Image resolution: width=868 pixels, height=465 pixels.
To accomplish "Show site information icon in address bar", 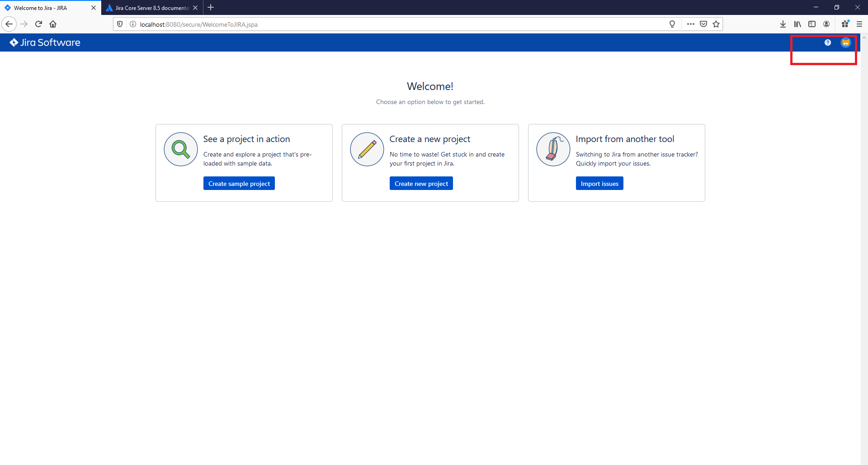I will click(x=133, y=24).
